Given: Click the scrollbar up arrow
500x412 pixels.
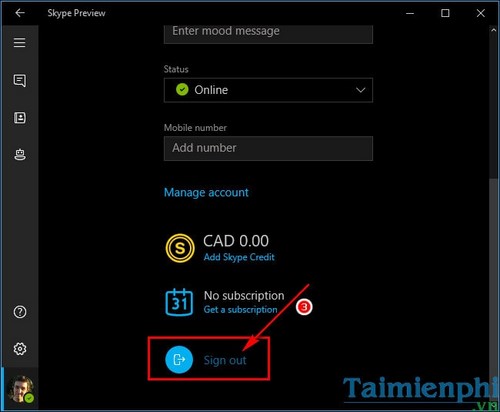Looking at the screenshot, I should tap(494, 30).
